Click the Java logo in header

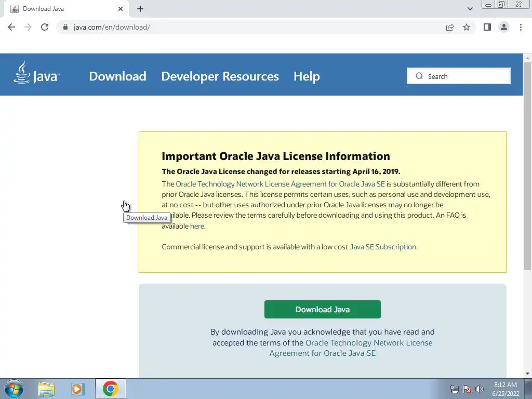point(37,73)
